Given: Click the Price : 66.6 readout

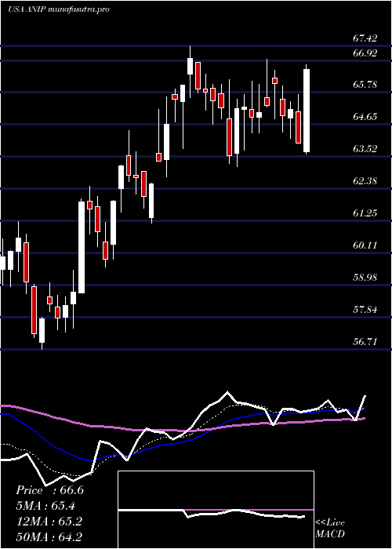Looking at the screenshot, I should 49,490.
